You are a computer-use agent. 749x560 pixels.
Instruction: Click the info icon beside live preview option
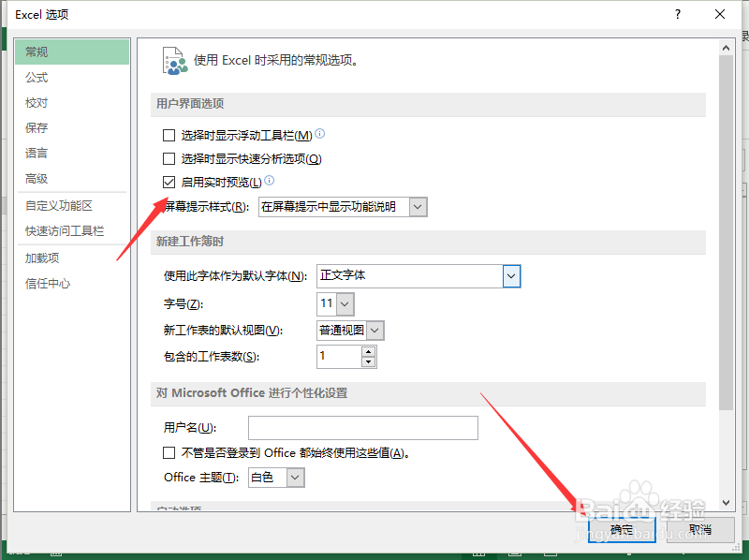click(x=270, y=181)
